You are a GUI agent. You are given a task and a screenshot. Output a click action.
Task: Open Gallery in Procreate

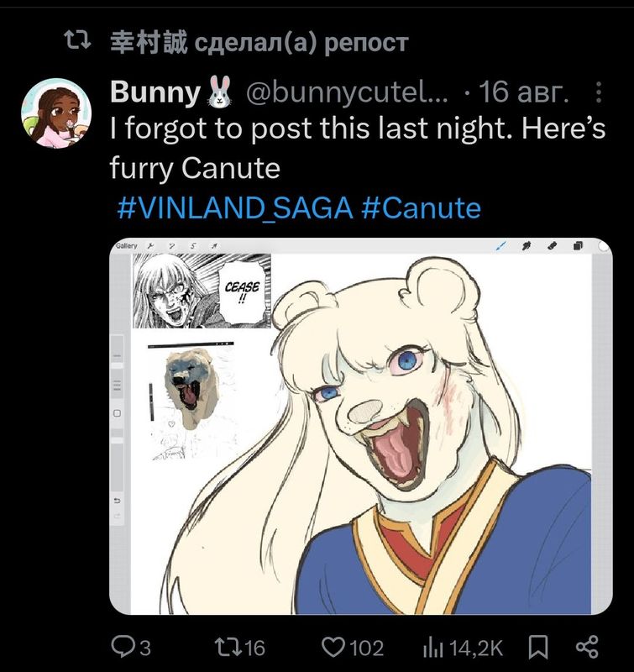[x=127, y=245]
